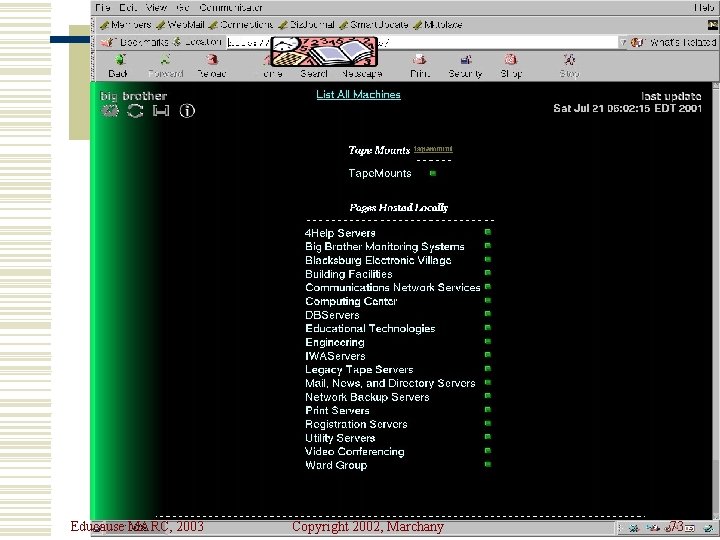720x540 pixels.
Task: Print the page with Print icon
Action: point(420,65)
